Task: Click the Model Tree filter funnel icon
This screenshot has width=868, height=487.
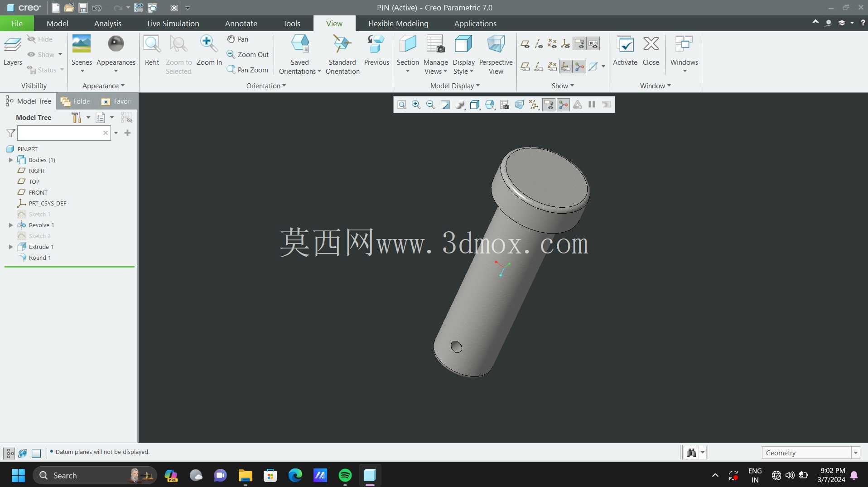Action: [11, 133]
